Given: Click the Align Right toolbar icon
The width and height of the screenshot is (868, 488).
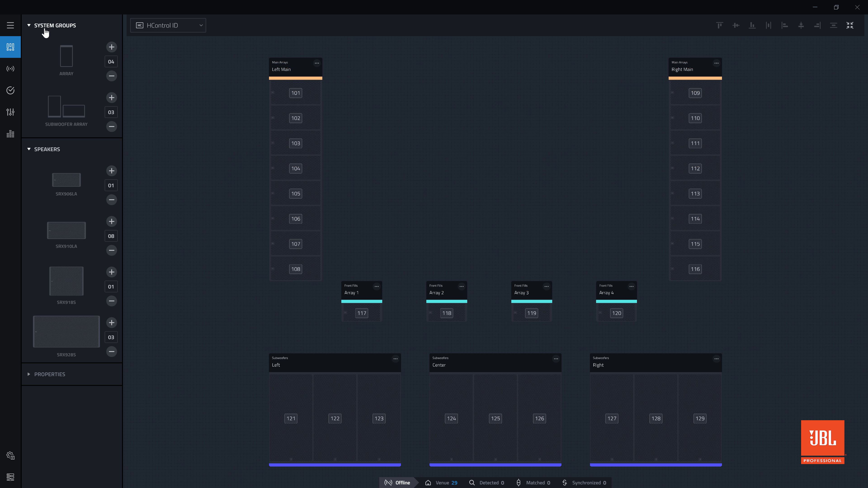Looking at the screenshot, I should point(817,25).
